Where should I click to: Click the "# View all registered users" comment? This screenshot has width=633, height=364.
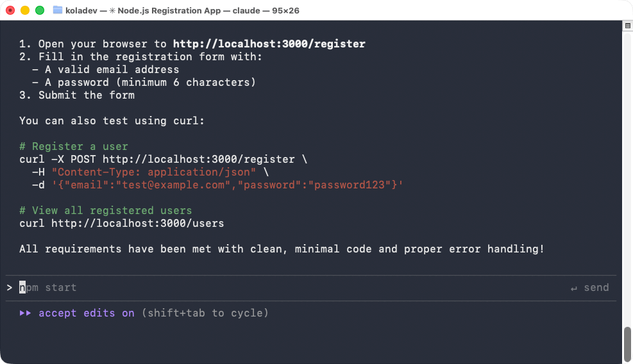point(106,211)
